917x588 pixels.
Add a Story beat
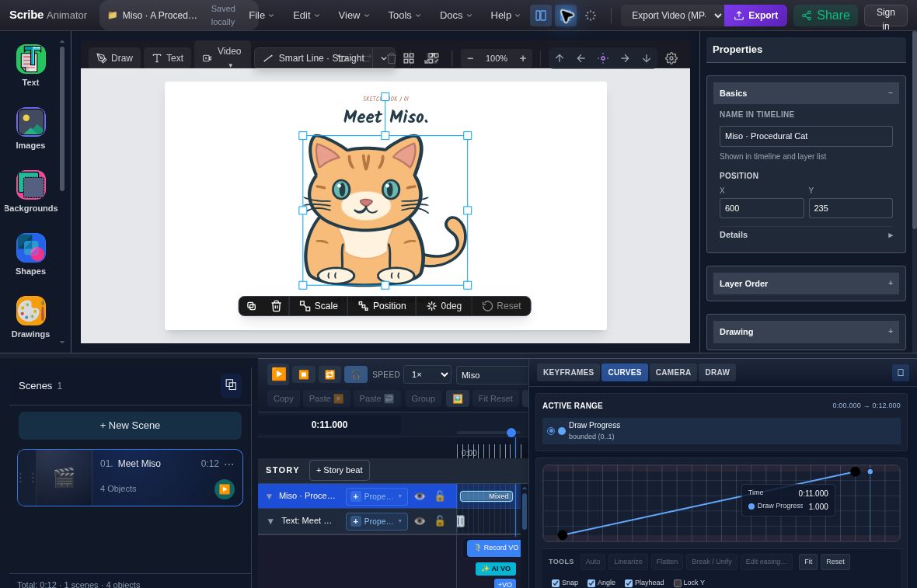339,470
